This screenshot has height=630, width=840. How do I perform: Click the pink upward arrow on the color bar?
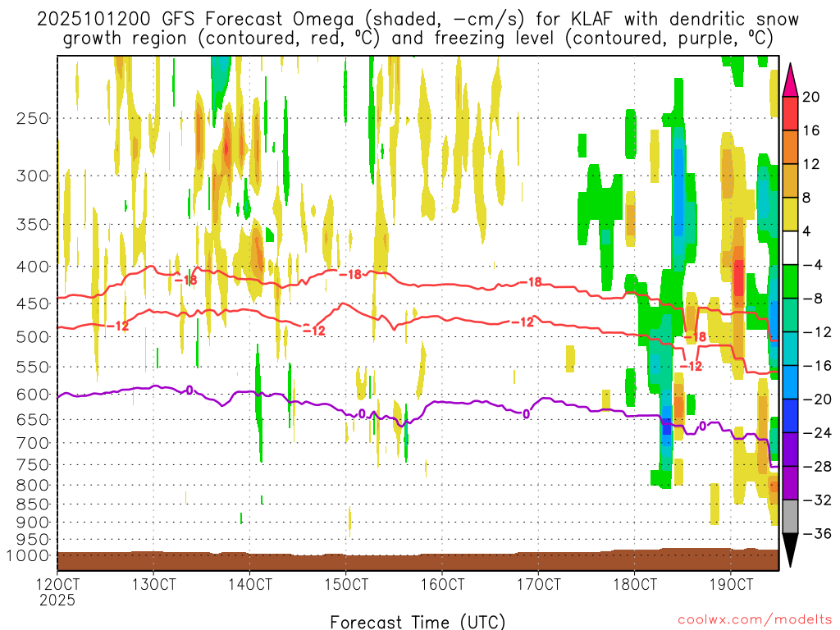click(x=790, y=80)
